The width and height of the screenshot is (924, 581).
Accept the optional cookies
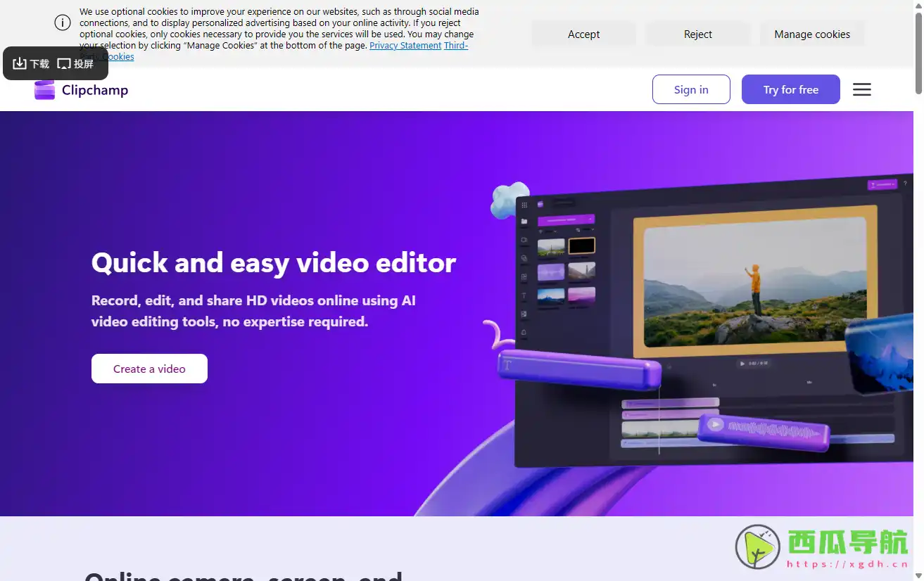point(583,34)
